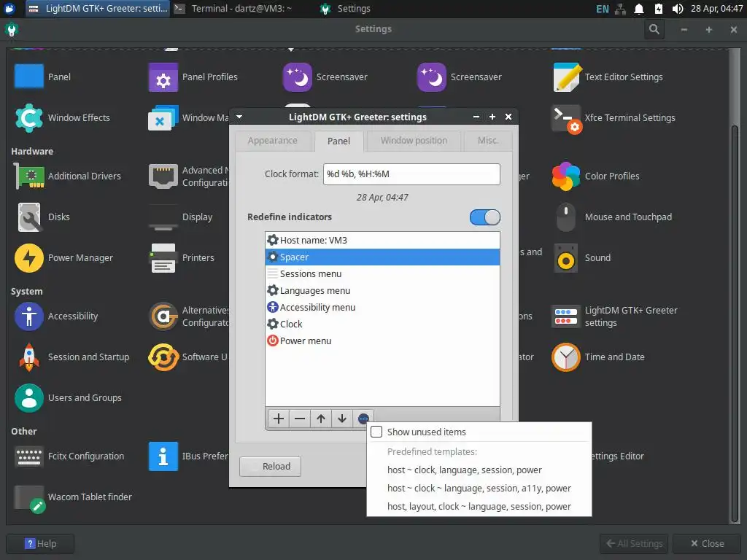Open Color Profiles
The width and height of the screenshot is (747, 560).
(566, 176)
